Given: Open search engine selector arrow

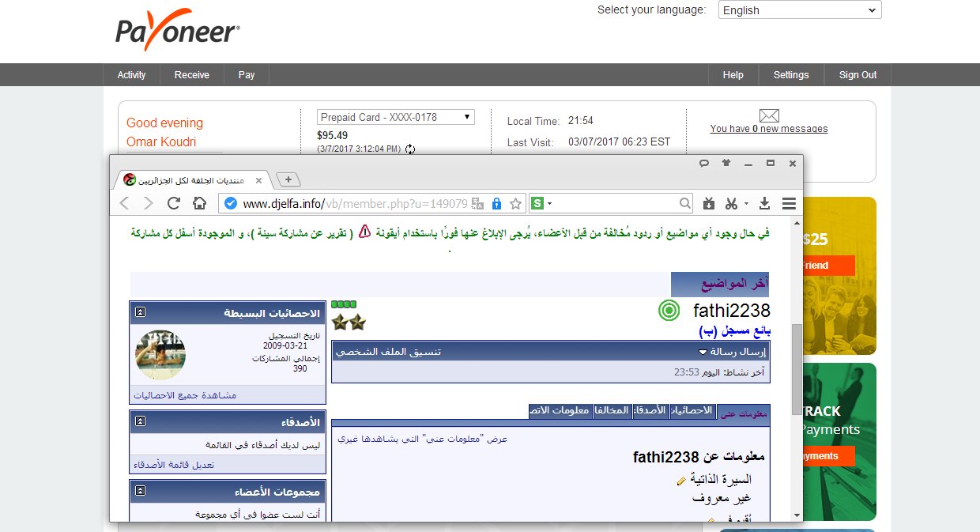Looking at the screenshot, I should [550, 204].
